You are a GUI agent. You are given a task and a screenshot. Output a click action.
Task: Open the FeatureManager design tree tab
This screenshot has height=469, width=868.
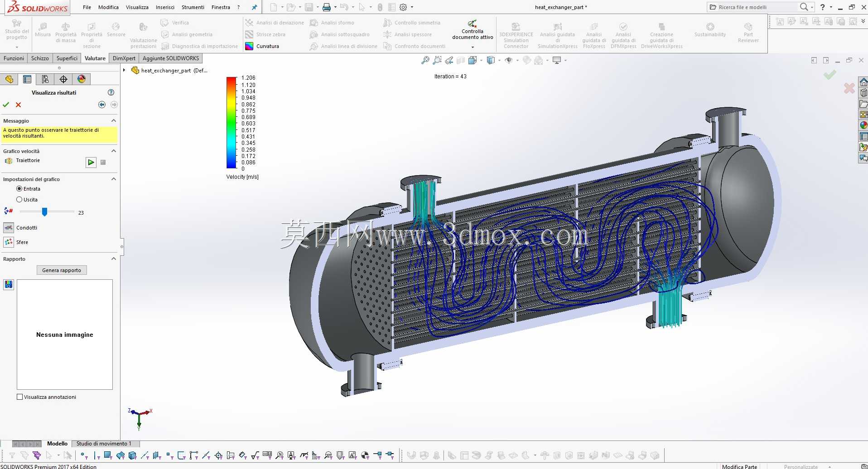pyautogui.click(x=9, y=79)
